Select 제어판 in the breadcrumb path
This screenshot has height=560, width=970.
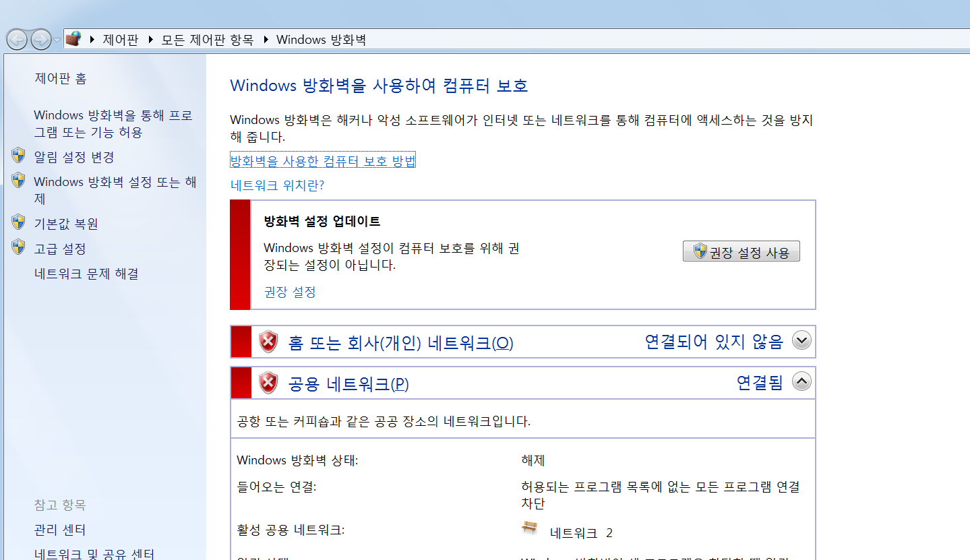coord(120,40)
